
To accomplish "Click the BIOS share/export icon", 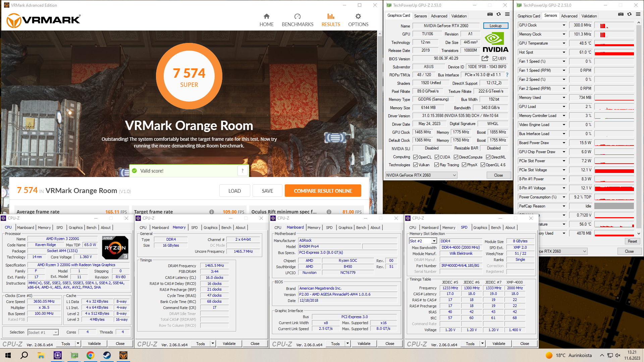I will coord(485,58).
